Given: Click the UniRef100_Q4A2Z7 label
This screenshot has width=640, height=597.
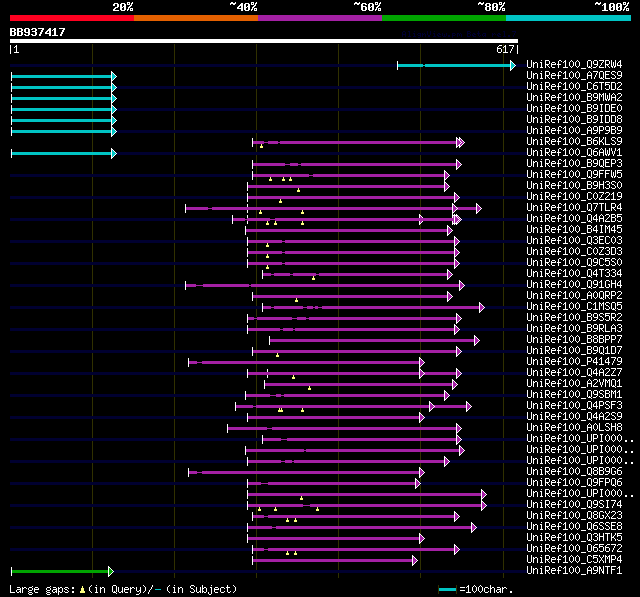Looking at the screenshot, I should [x=574, y=373].
